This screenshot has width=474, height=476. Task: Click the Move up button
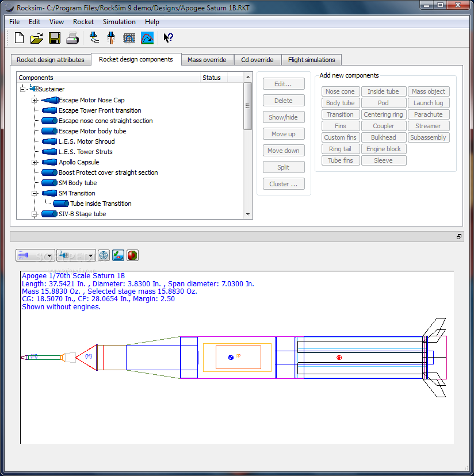pyautogui.click(x=284, y=134)
